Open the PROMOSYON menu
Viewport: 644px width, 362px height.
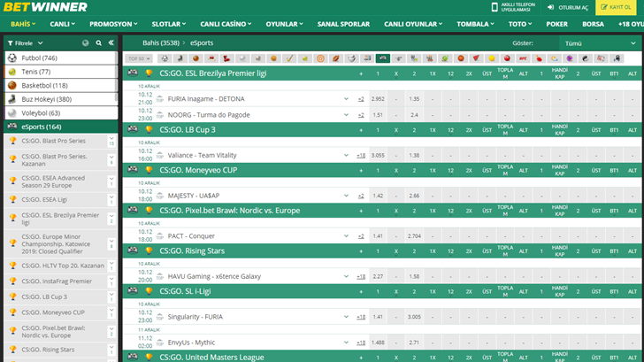point(113,24)
